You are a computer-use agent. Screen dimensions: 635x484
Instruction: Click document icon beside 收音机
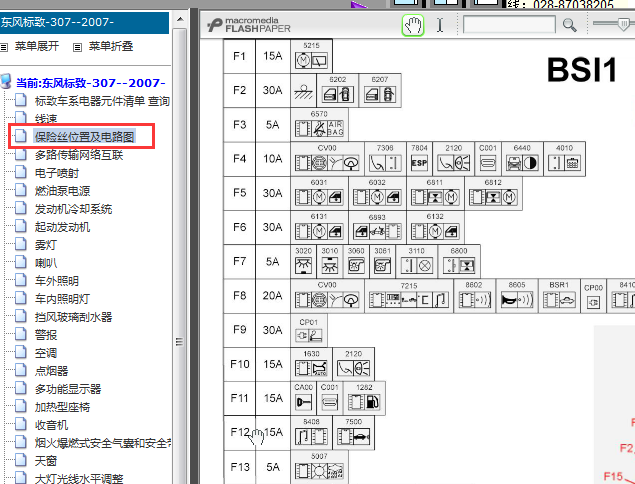[x=21, y=424]
